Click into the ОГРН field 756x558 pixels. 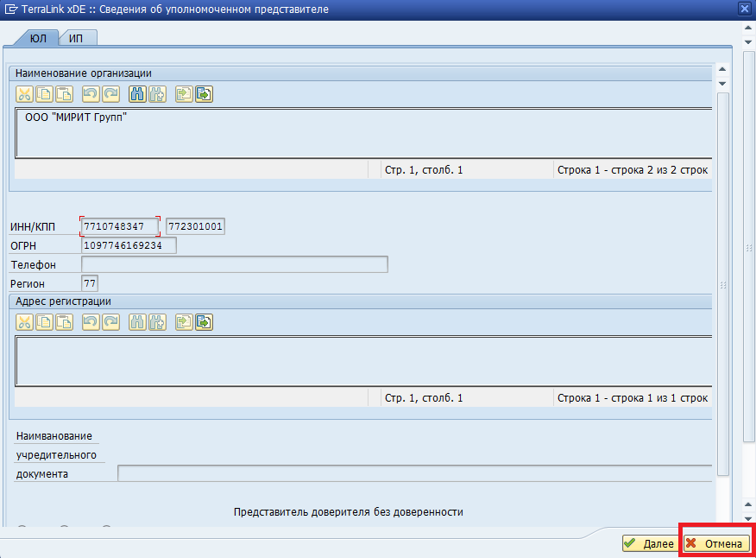(x=128, y=245)
